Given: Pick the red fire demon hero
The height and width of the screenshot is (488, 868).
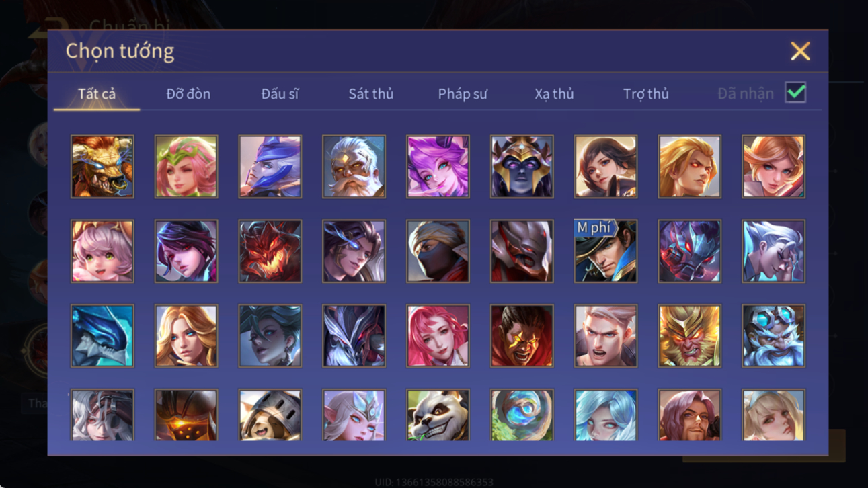Looking at the screenshot, I should point(270,251).
